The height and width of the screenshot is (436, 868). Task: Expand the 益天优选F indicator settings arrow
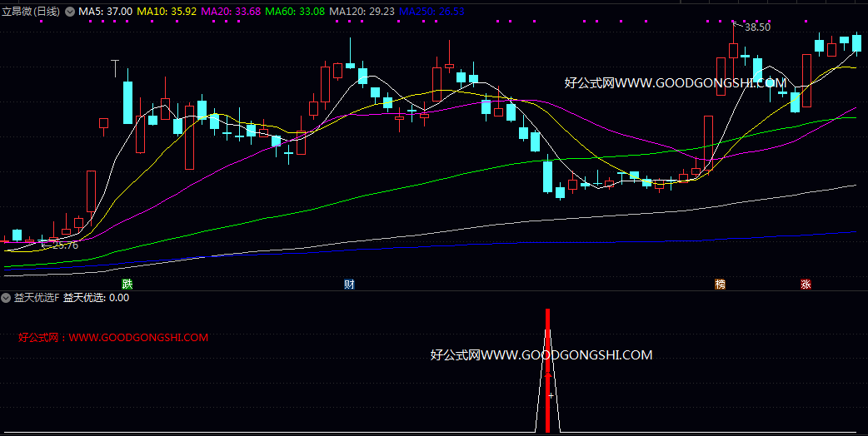point(6,298)
